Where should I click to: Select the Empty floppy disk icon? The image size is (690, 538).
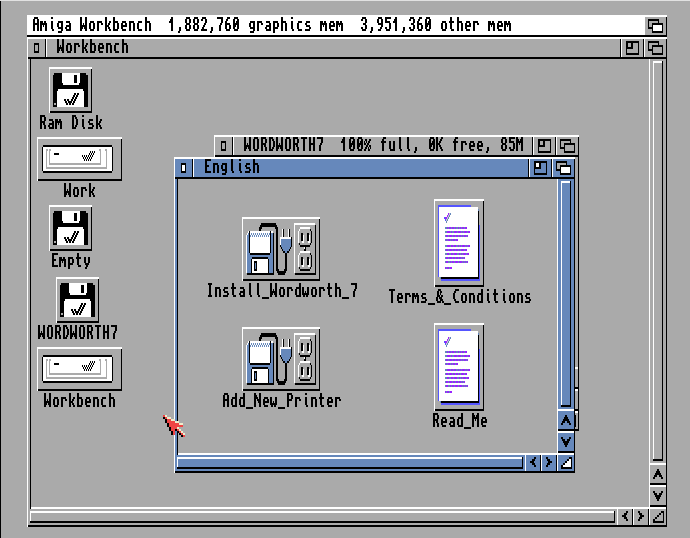pos(71,229)
